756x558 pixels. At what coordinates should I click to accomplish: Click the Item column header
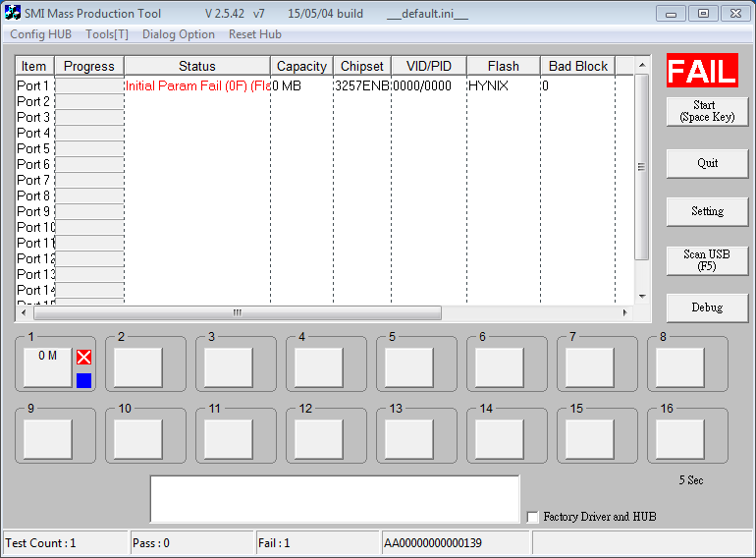tap(34, 66)
